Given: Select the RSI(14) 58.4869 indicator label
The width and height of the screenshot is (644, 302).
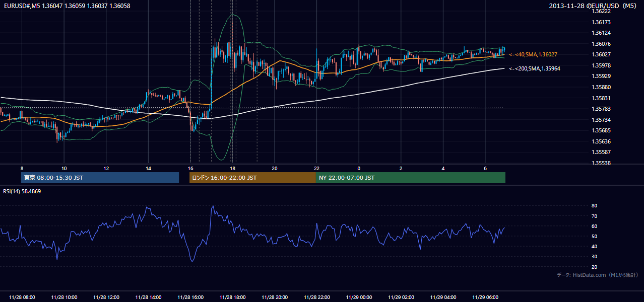Looking at the screenshot, I should [22, 191].
